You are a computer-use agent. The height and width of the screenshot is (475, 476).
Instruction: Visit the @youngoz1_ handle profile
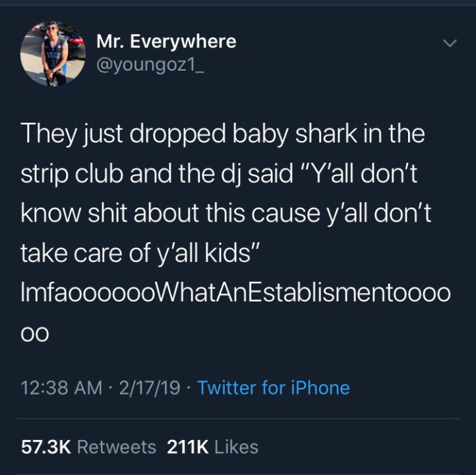click(150, 65)
